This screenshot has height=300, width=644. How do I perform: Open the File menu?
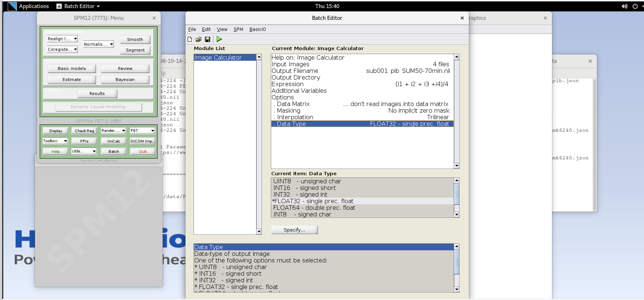click(x=192, y=29)
